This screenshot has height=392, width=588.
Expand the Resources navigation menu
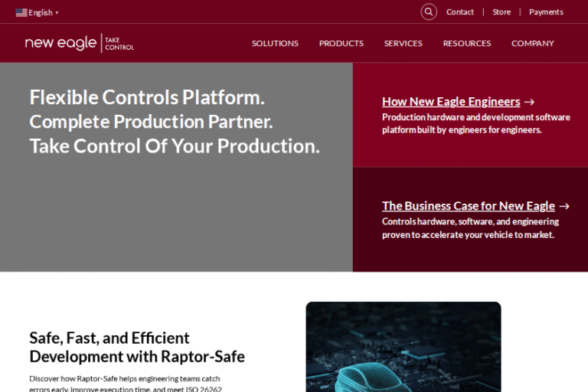pos(466,44)
